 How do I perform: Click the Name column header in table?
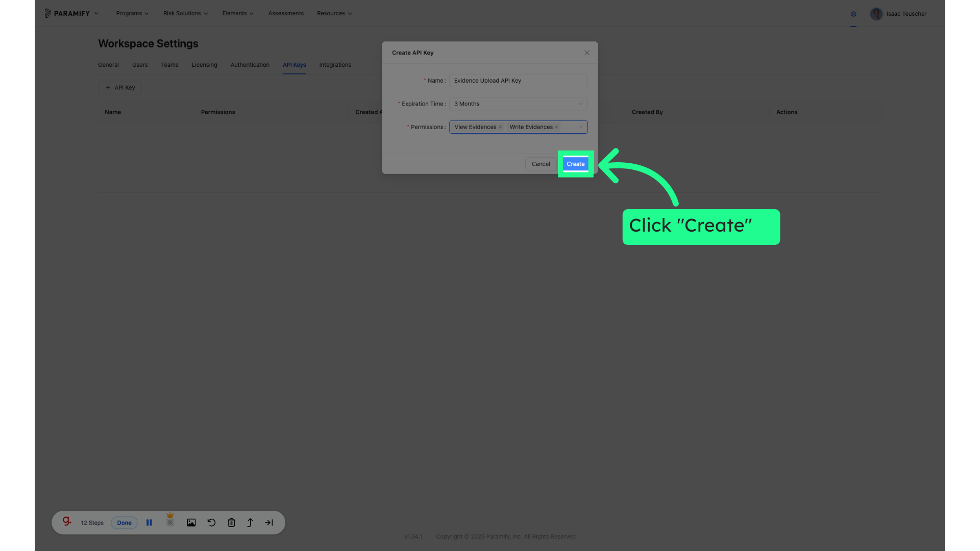pos(113,112)
